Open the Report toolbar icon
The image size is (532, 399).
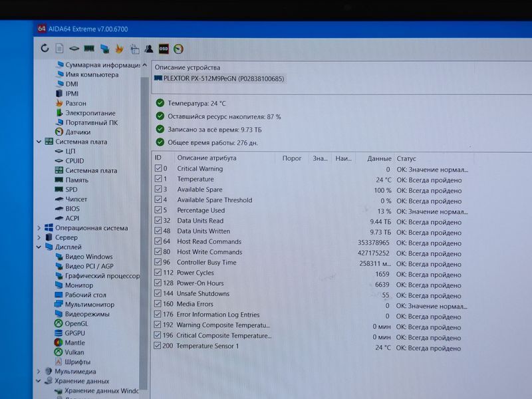[x=59, y=49]
